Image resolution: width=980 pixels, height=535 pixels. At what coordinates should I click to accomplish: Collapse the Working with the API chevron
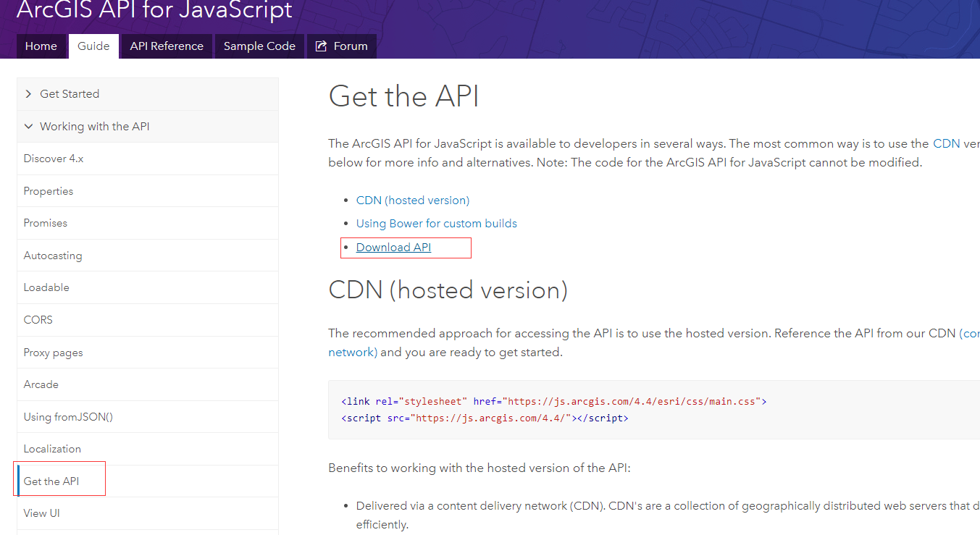pyautogui.click(x=28, y=127)
